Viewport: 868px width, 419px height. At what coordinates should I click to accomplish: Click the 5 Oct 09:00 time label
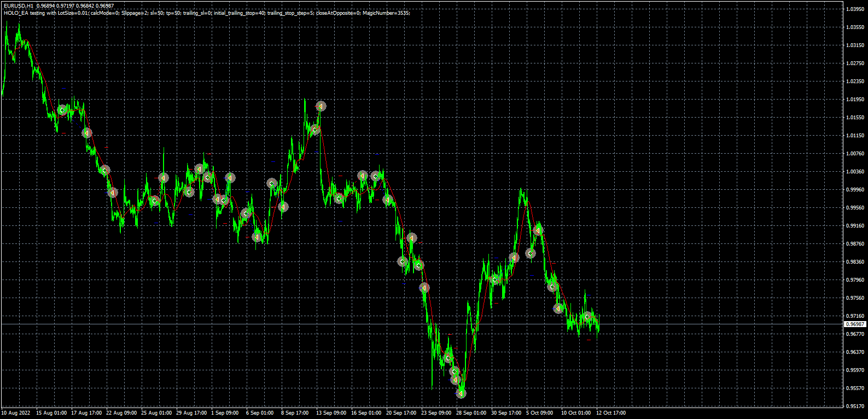coord(540,413)
